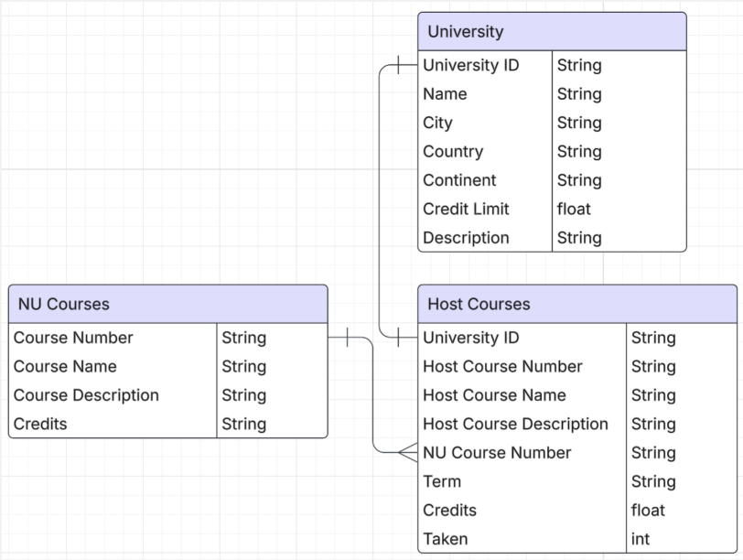The width and height of the screenshot is (743, 560).
Task: Select the Term field row
Action: (x=577, y=482)
